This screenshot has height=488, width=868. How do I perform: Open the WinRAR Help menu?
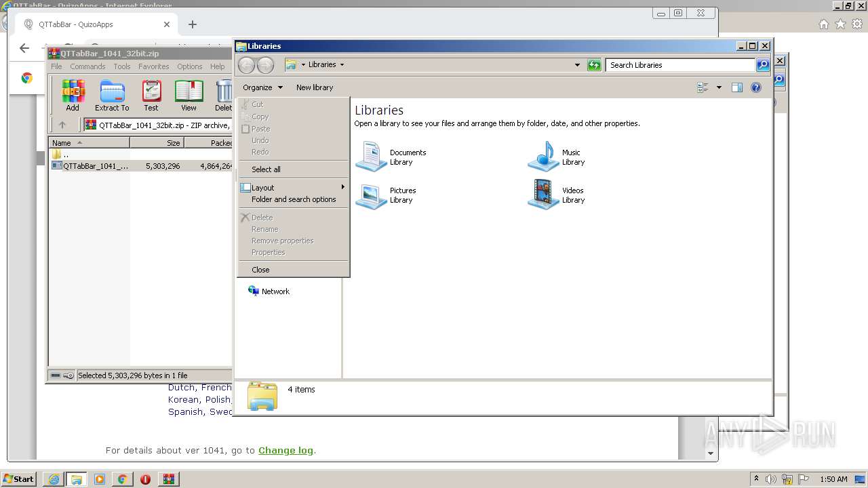(x=217, y=66)
